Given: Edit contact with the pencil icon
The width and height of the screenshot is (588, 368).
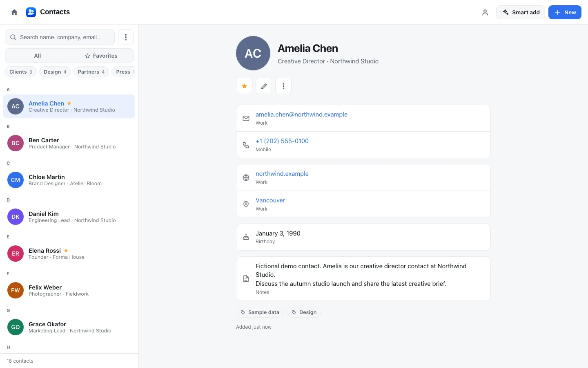Looking at the screenshot, I should pos(264,86).
